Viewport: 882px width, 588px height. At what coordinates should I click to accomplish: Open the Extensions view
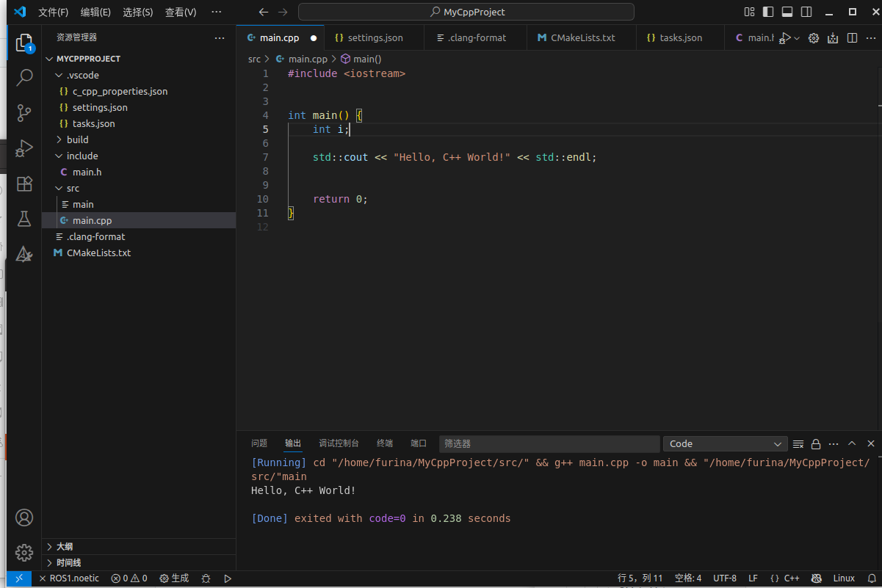(x=24, y=184)
